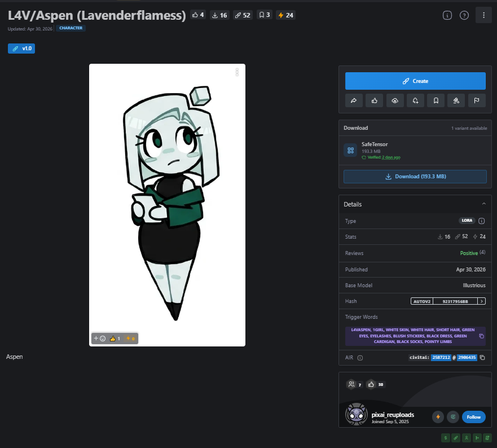Click Download (193.3 MB) button
497x448 pixels.
[415, 177]
